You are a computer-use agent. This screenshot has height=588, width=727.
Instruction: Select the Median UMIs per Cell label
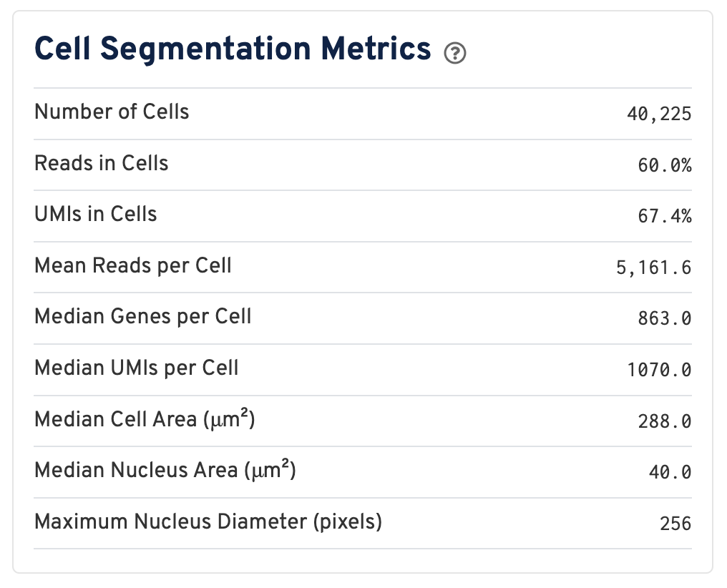point(137,368)
